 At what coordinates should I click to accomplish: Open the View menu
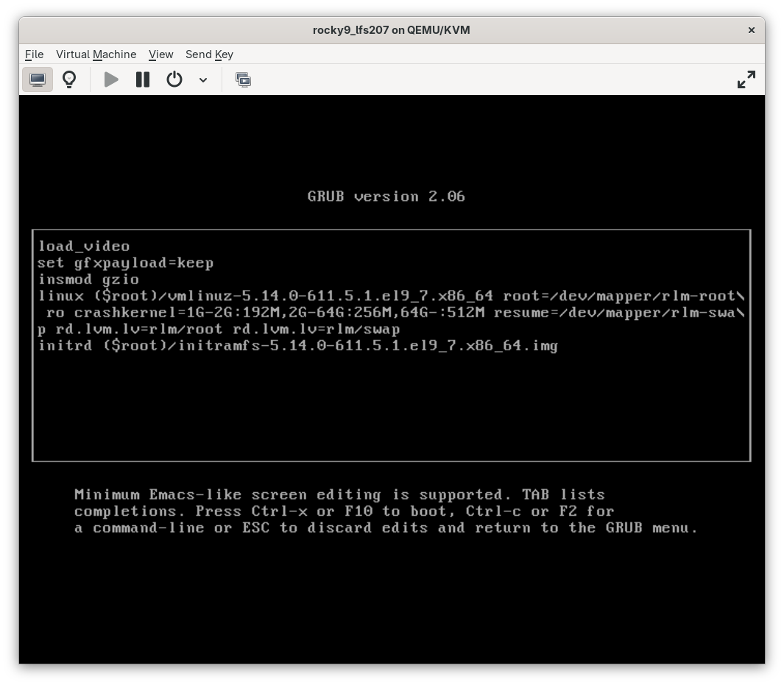click(x=160, y=54)
